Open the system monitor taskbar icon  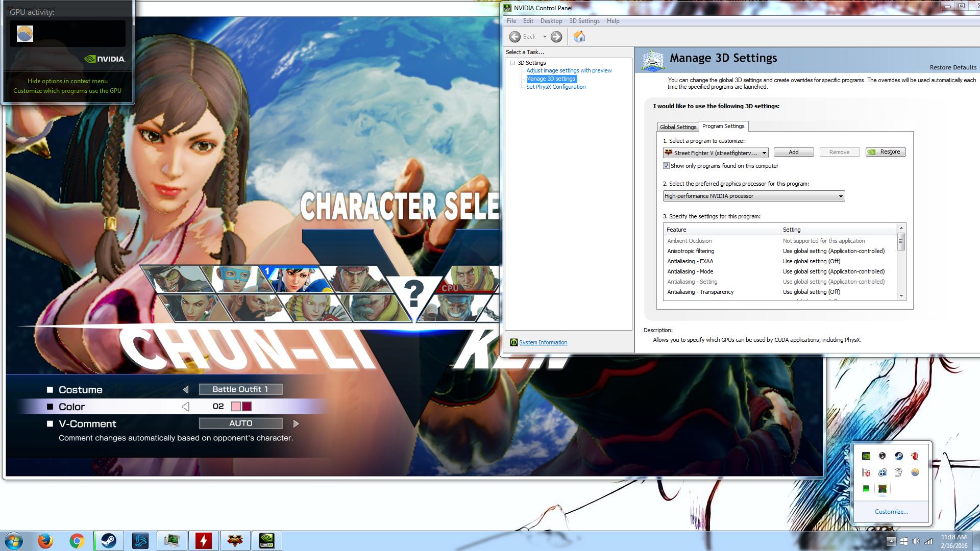coord(172,541)
